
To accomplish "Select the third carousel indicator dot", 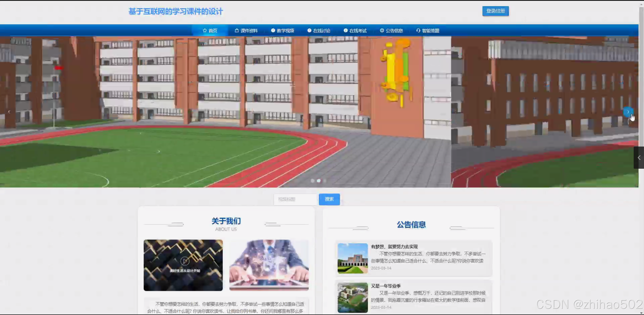I will click(325, 181).
